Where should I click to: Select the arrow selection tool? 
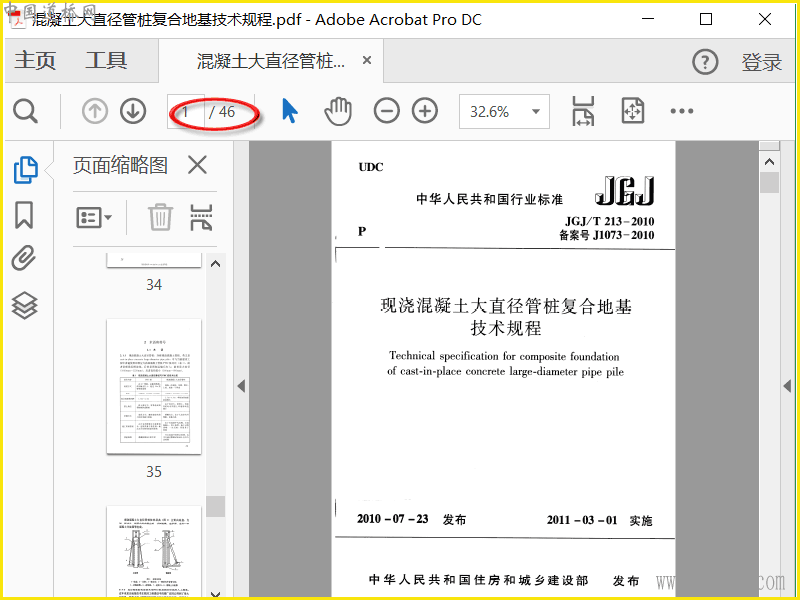[290, 111]
